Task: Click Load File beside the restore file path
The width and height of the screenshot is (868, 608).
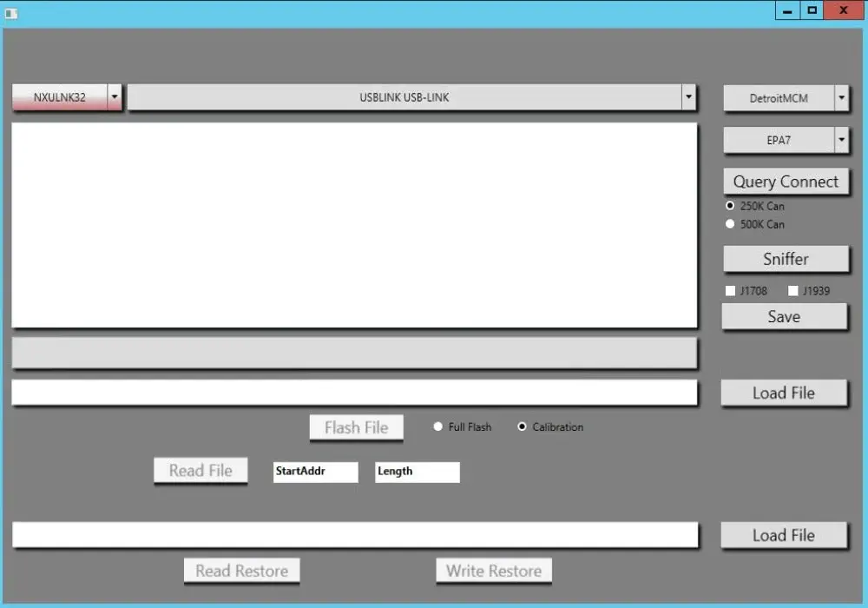Action: [784, 535]
